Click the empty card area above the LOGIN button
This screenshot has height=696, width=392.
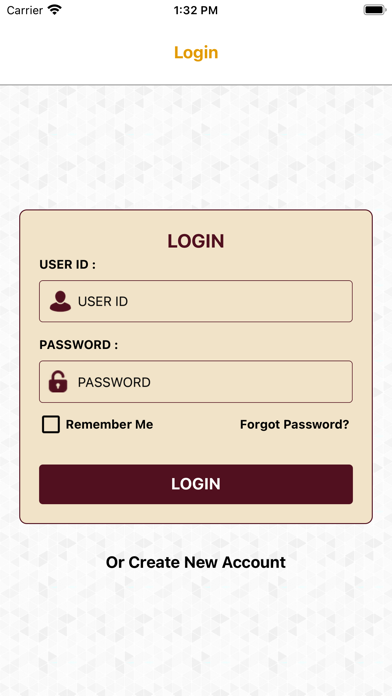196,449
